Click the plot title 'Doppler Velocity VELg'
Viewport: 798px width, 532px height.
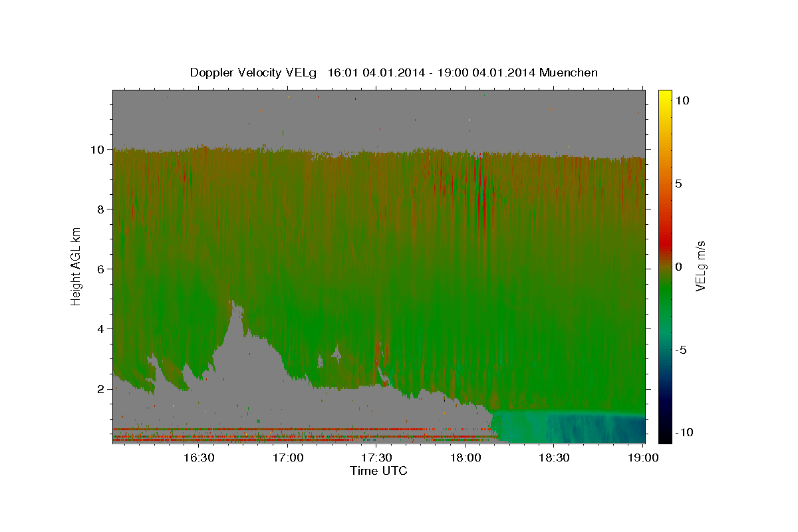(253, 72)
